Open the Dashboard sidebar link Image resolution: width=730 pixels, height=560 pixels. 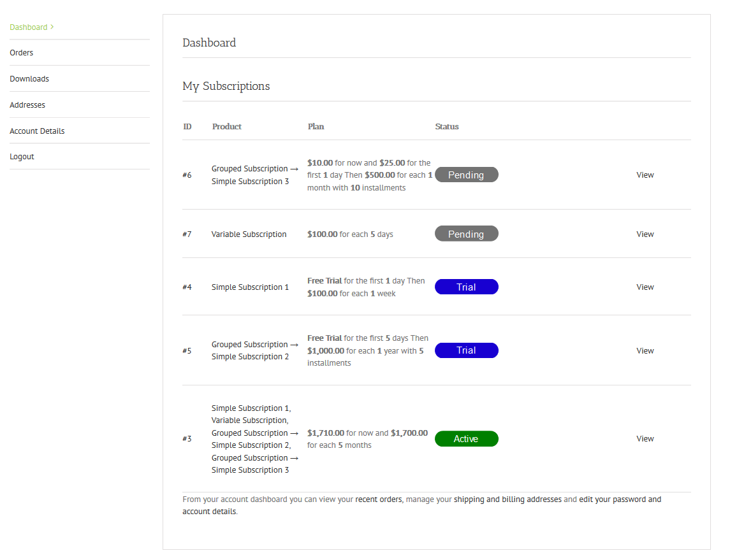click(29, 27)
